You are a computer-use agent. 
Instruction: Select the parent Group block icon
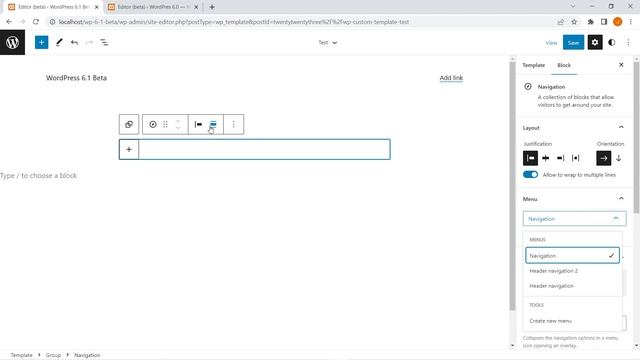129,124
